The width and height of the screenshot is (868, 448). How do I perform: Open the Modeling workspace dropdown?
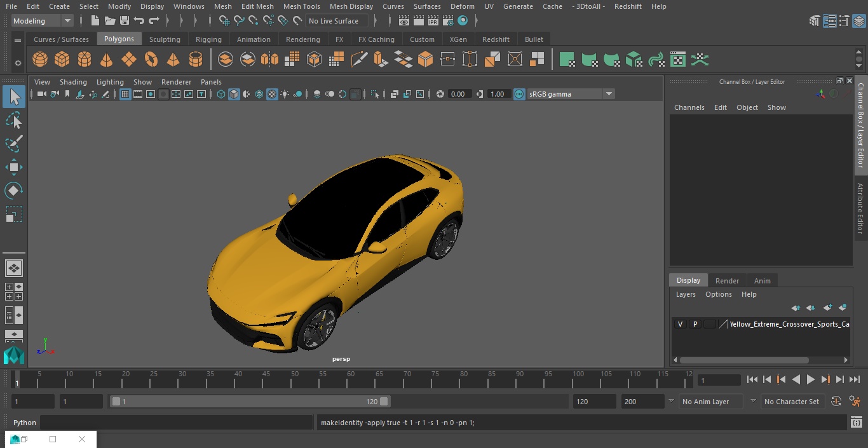point(42,21)
